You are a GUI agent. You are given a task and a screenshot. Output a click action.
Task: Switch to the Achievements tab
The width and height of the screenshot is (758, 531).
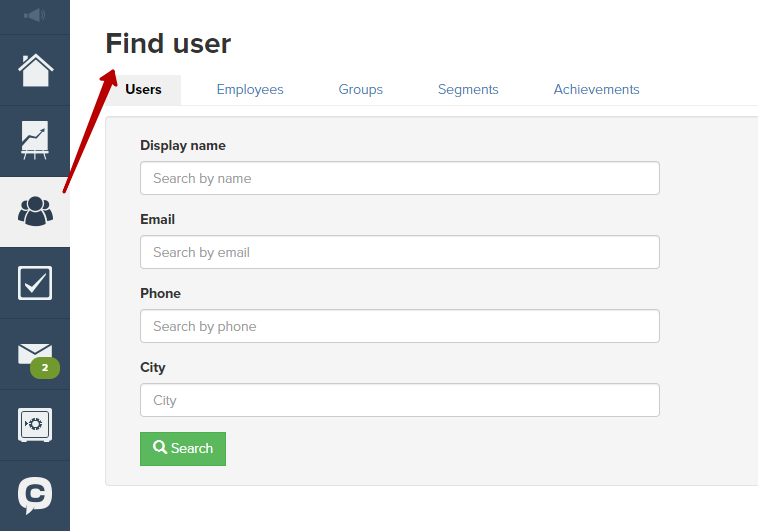[x=597, y=89]
